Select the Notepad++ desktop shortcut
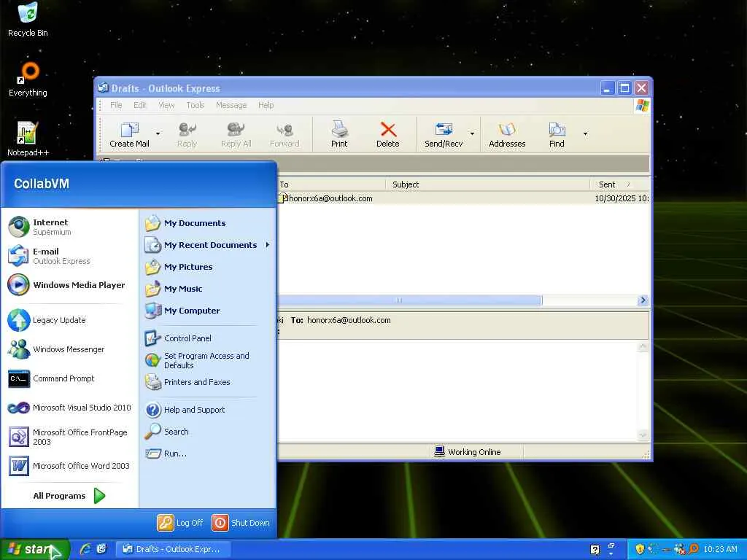 coord(28,139)
